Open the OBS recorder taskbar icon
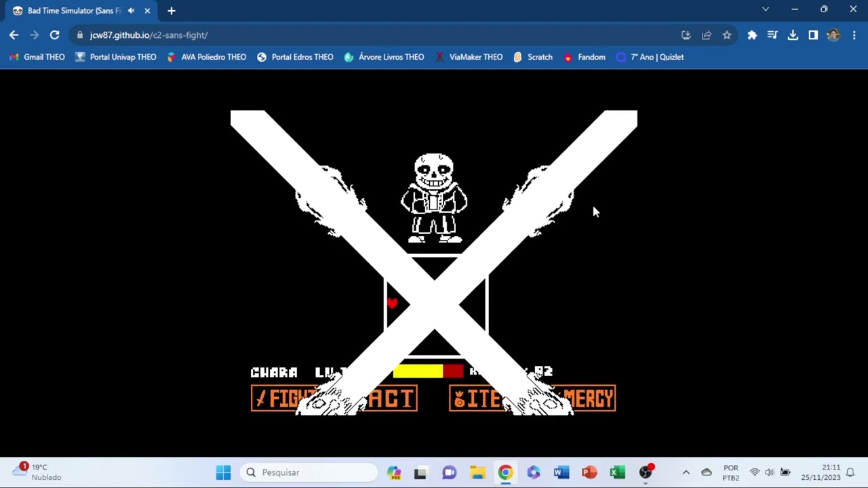The image size is (868, 488). coord(646,472)
